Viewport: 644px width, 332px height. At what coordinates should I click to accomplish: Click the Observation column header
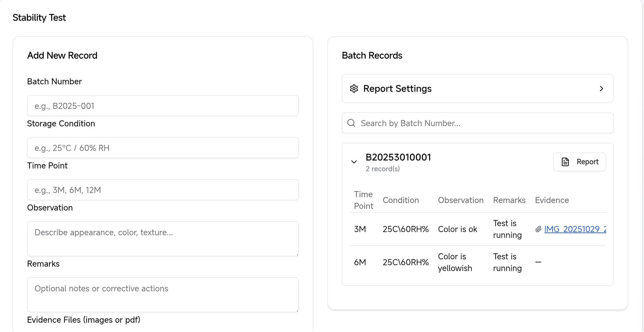[x=461, y=200]
